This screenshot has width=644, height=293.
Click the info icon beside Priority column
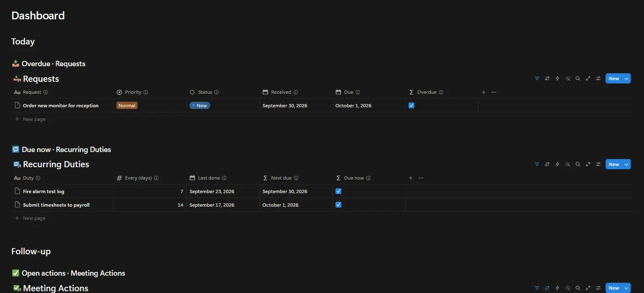[x=146, y=92]
